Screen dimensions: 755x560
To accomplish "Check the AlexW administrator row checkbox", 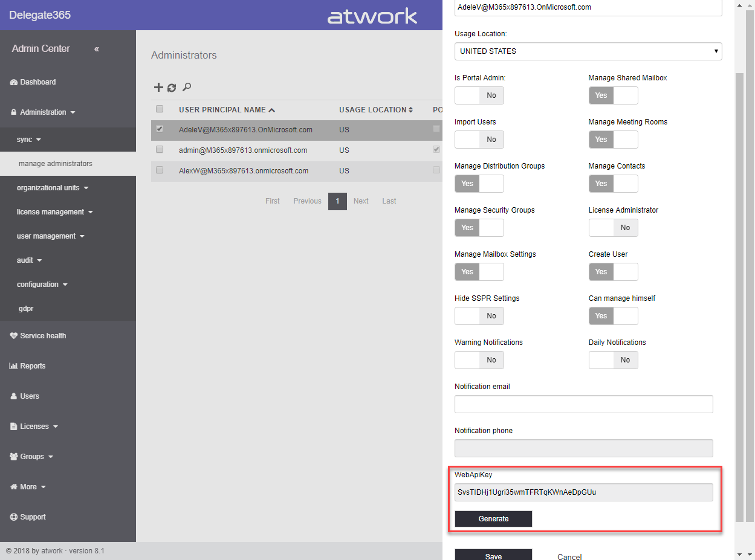I will click(x=160, y=170).
